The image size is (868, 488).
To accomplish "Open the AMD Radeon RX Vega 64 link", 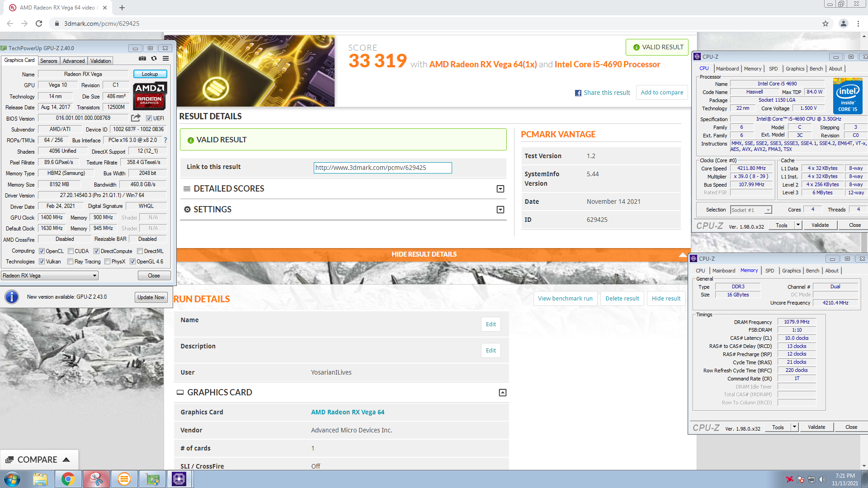I will click(347, 412).
